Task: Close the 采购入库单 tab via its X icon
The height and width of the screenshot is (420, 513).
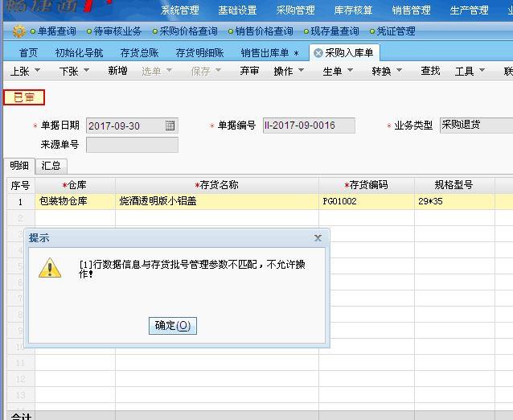Action: [318, 53]
